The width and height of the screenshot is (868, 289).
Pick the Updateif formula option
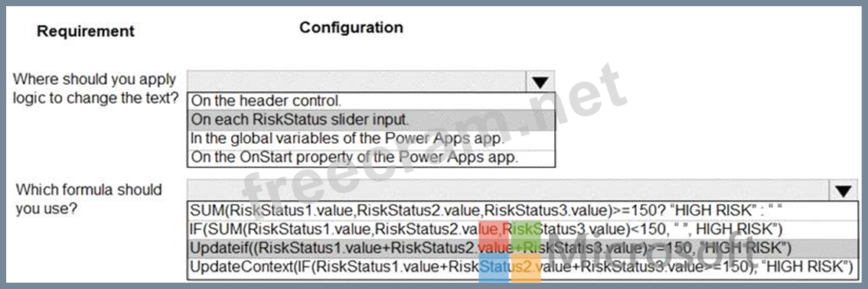coord(522,248)
